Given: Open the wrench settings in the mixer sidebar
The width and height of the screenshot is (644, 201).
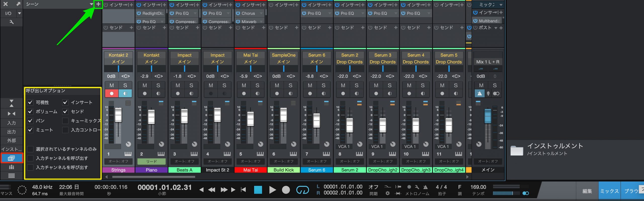Looking at the screenshot, I should click(x=11, y=22).
